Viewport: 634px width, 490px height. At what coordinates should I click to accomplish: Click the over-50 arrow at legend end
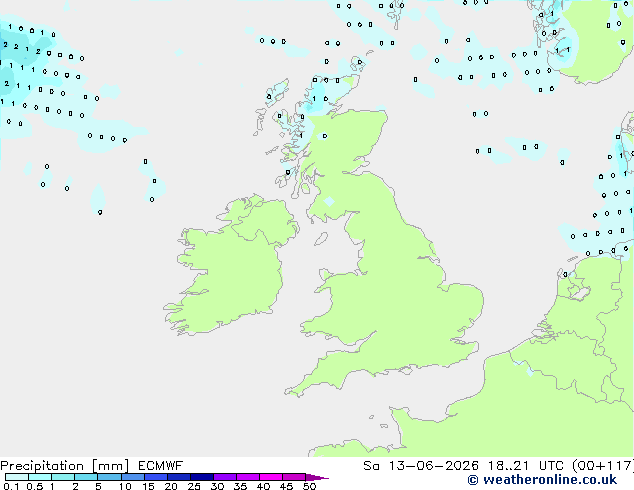tap(317, 477)
